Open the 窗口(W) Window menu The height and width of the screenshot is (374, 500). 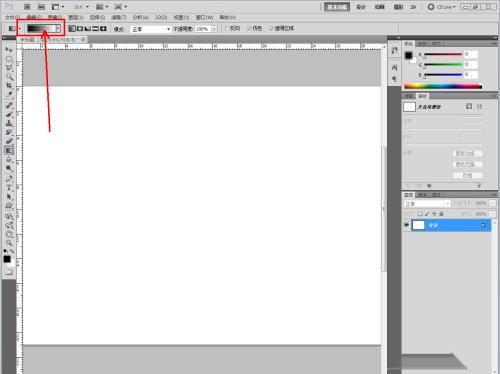coord(204,17)
